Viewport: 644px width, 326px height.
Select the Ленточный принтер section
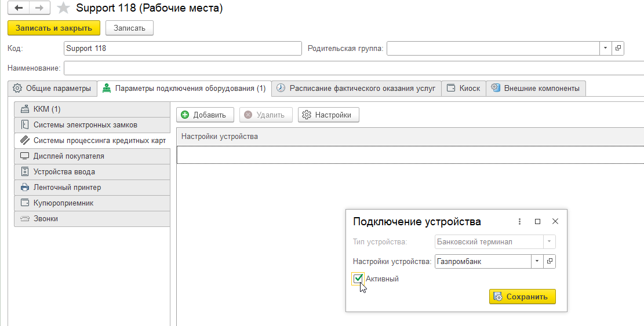point(92,188)
